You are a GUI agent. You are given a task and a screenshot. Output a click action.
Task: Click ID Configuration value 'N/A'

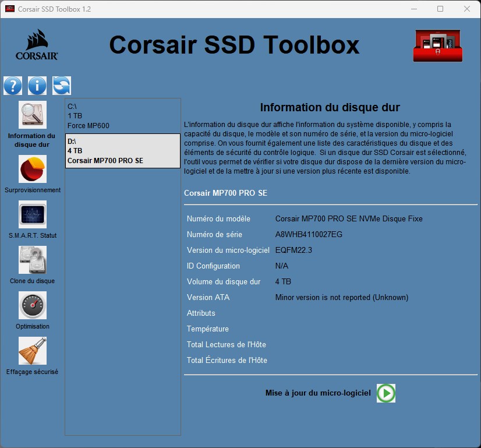282,266
